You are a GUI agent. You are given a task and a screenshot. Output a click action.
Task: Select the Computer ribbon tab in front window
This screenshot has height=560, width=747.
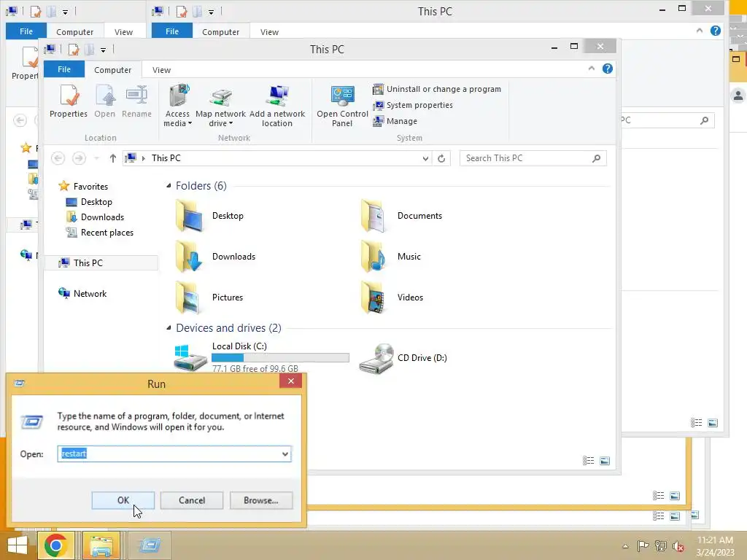pyautogui.click(x=112, y=70)
